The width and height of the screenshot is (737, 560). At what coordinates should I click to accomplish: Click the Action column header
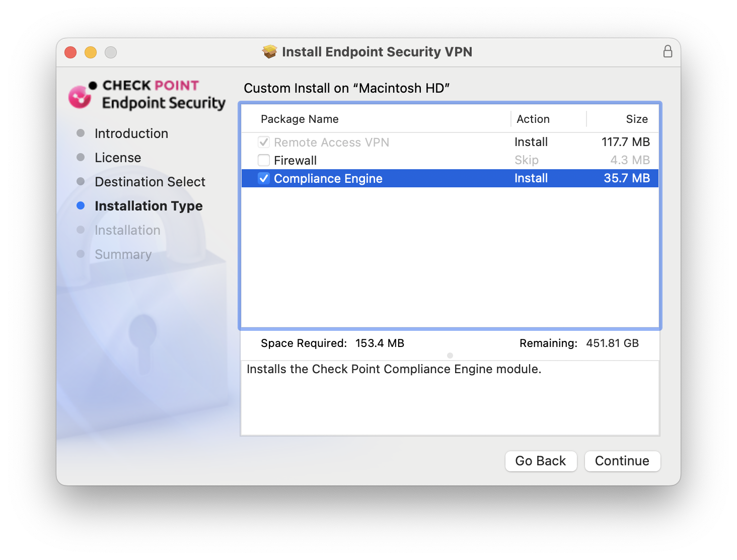click(533, 119)
